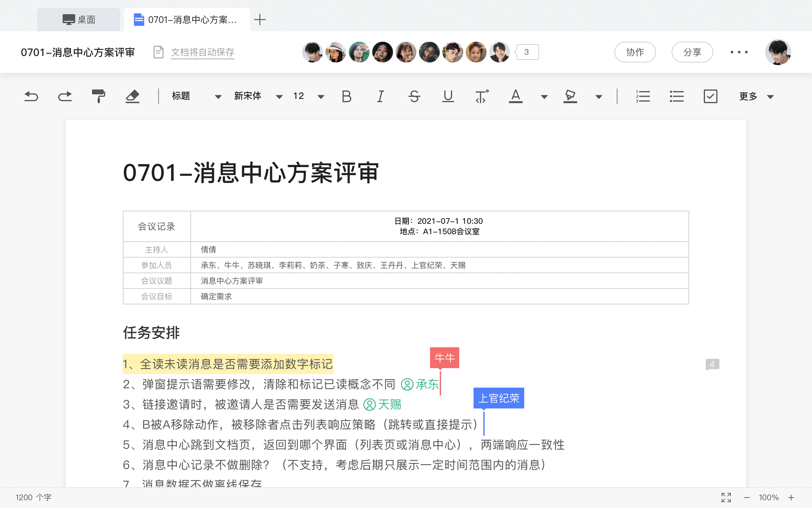Click the 分享 button
This screenshot has width=812, height=508.
click(692, 52)
